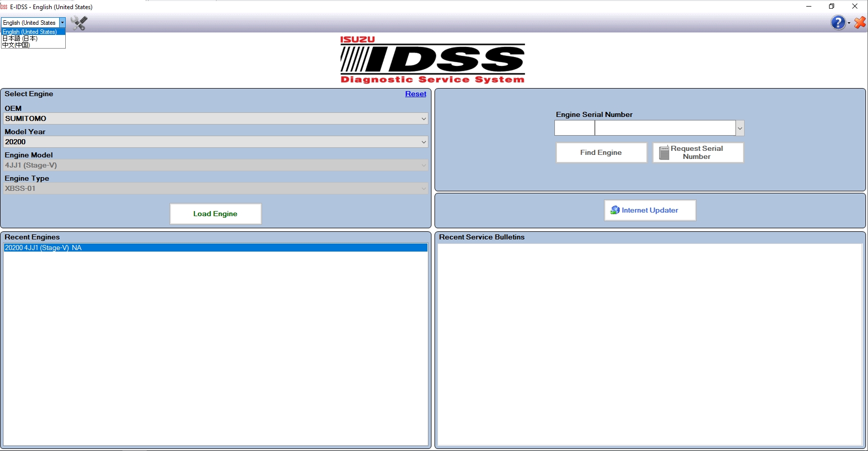The image size is (868, 451).
Task: Select recent engine 20200 4JJ1 (Stage-V) NA
Action: pyautogui.click(x=215, y=248)
